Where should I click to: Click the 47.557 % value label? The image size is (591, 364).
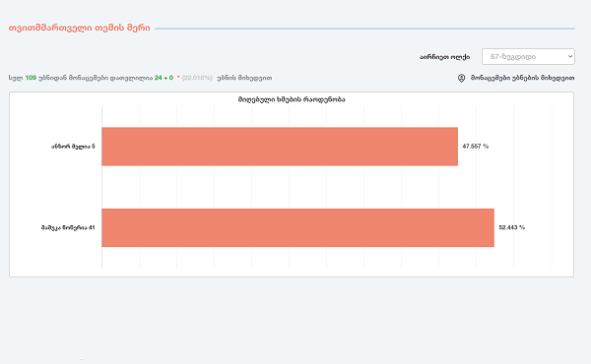476,146
